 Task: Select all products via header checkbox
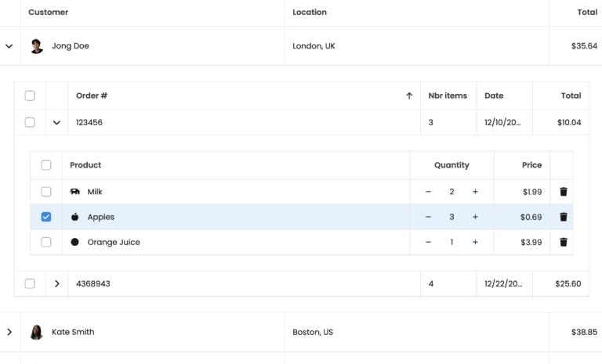(46, 165)
